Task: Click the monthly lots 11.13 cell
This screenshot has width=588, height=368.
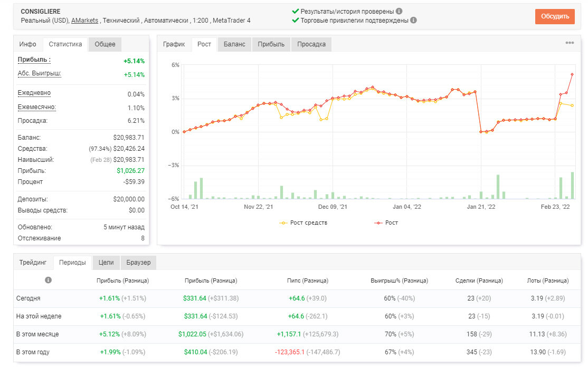Action: 548,334
